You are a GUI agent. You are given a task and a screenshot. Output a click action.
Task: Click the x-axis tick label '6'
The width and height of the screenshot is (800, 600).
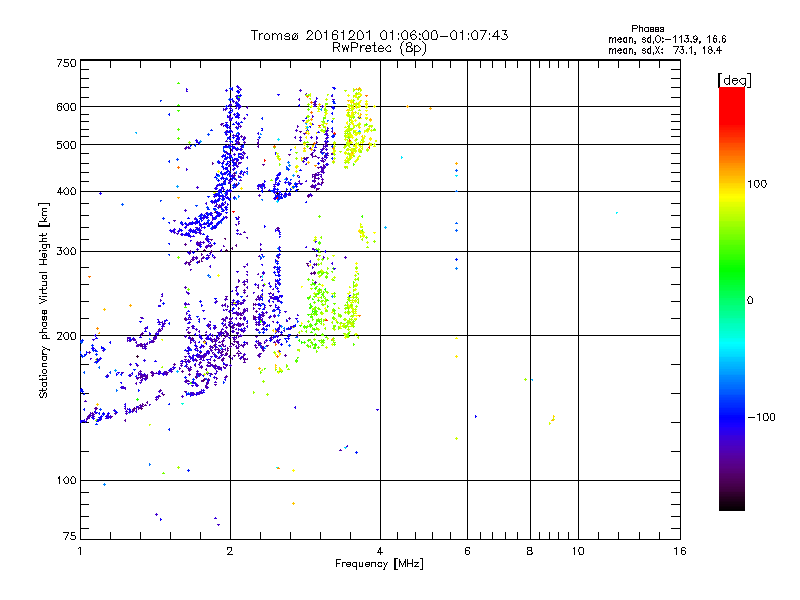(x=467, y=551)
